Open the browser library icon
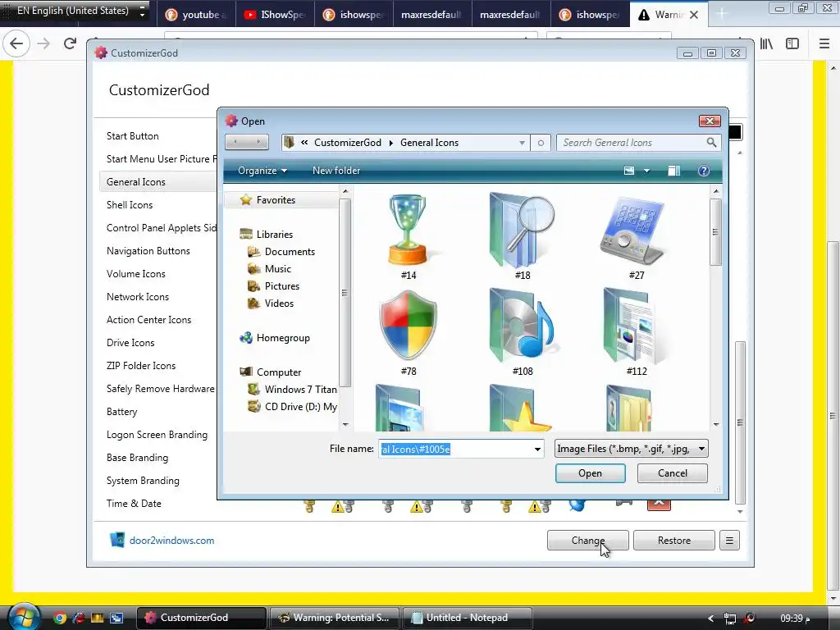The width and height of the screenshot is (840, 630). click(767, 44)
